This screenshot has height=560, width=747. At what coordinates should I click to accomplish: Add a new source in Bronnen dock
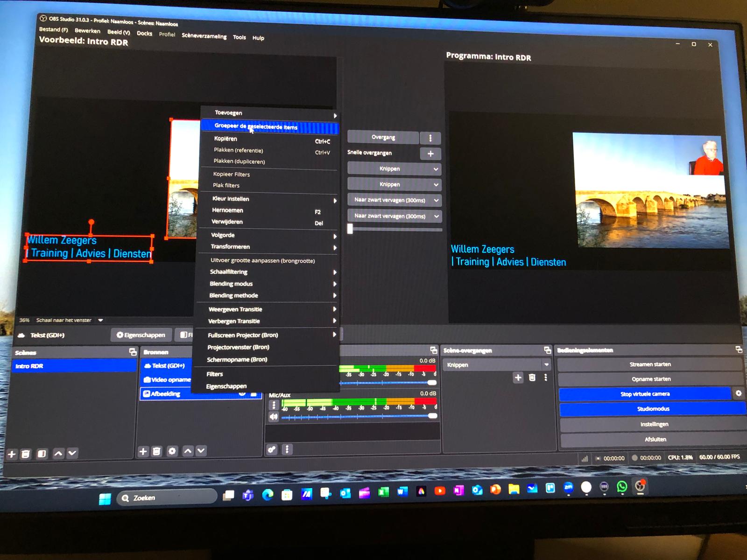point(143,451)
